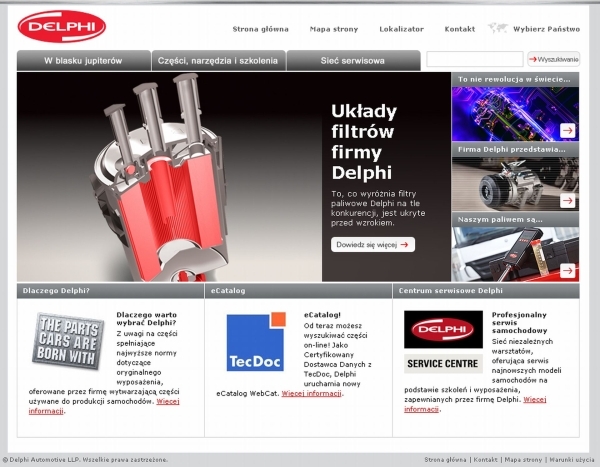Click the search text field

click(474, 60)
